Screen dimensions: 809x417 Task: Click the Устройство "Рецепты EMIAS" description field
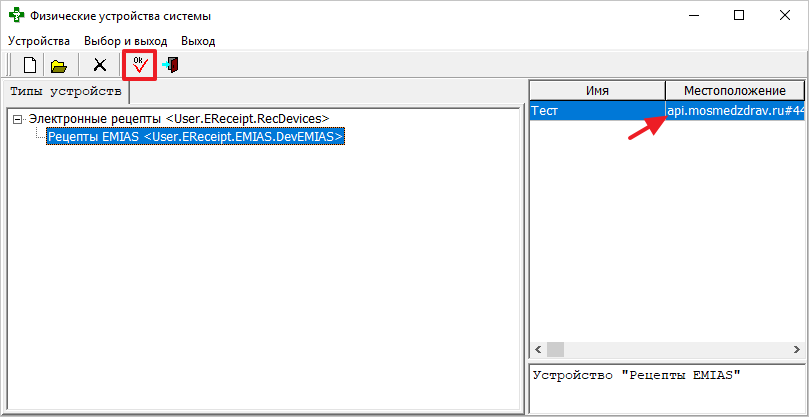(664, 387)
